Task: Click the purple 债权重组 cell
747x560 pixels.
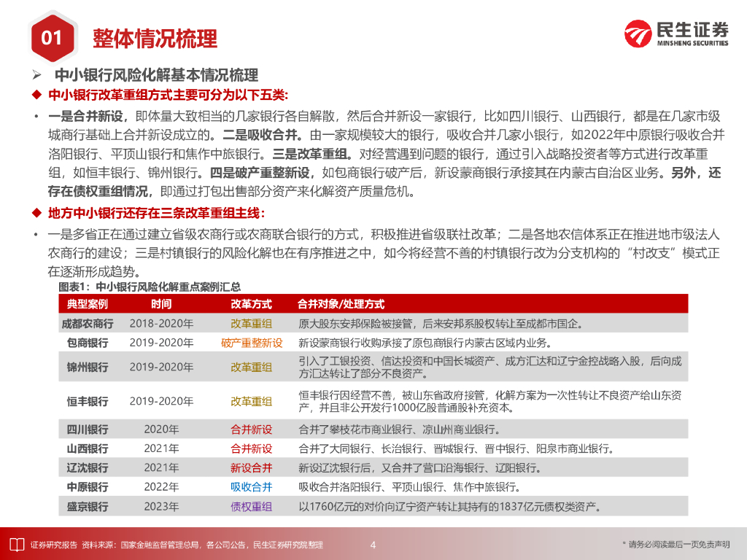Action: point(251,507)
